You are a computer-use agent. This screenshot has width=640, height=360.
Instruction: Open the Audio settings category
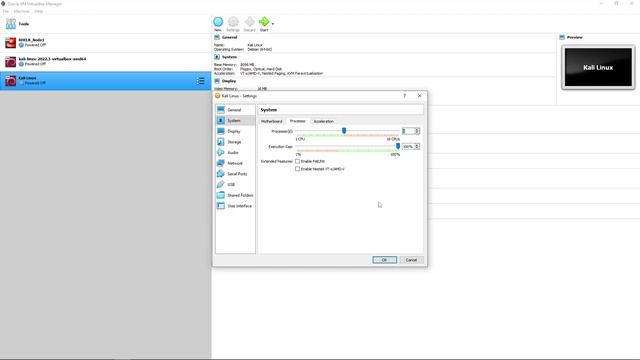(236, 152)
